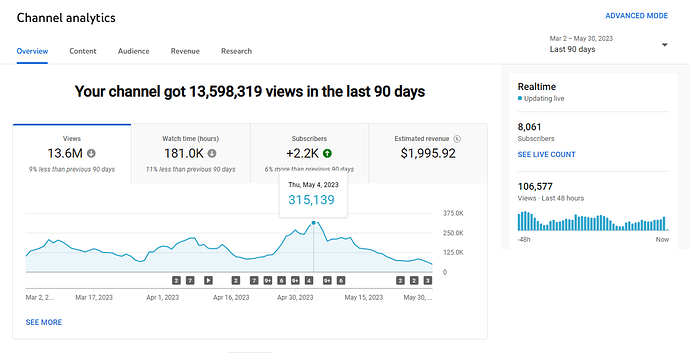Click the green up-arrow icon next to +2.2K
The width and height of the screenshot is (690, 364).
[x=327, y=153]
